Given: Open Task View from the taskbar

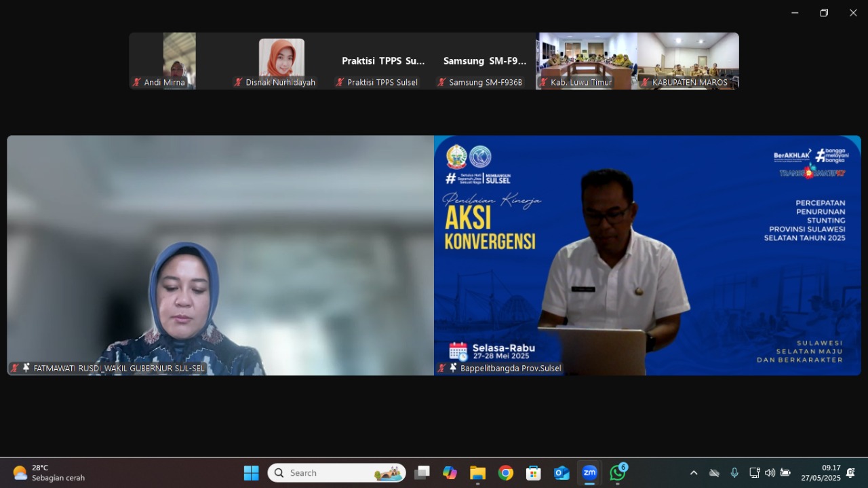Looking at the screenshot, I should coord(422,473).
